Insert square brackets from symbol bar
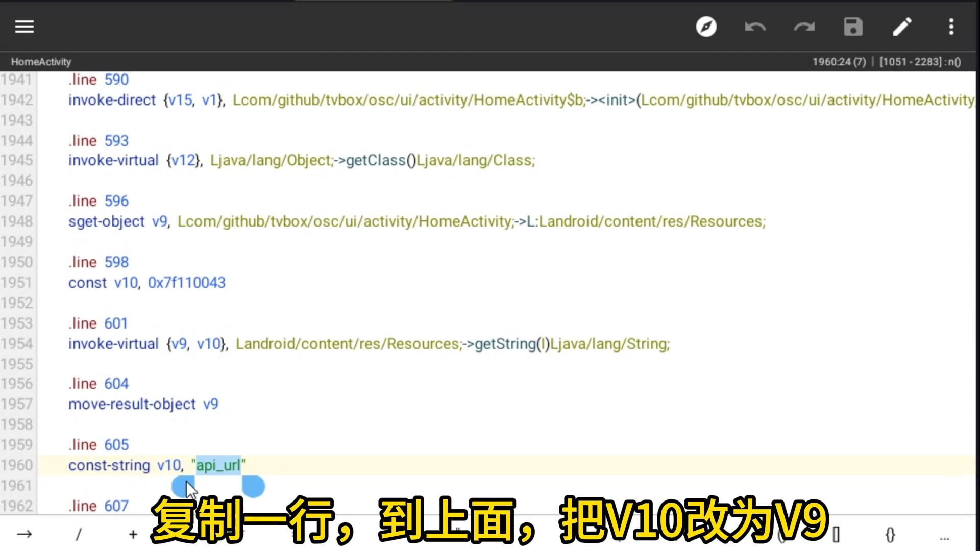The height and width of the screenshot is (551, 980). (x=836, y=534)
